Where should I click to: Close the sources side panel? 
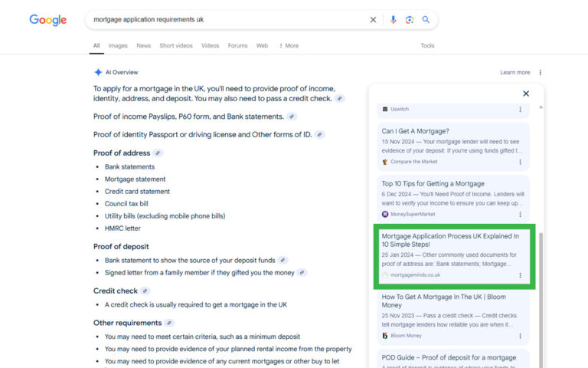click(x=526, y=94)
